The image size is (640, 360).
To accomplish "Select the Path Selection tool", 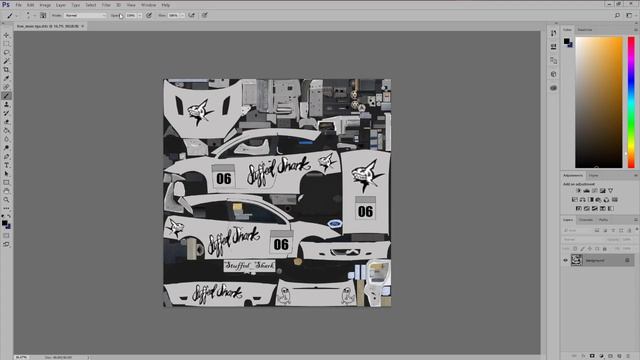I will pos(6,174).
